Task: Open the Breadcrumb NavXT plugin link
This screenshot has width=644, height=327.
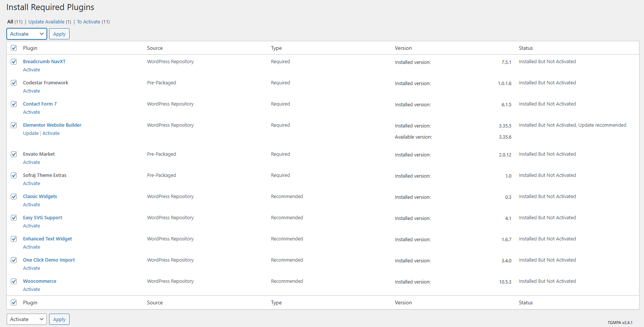Action: [x=44, y=62]
